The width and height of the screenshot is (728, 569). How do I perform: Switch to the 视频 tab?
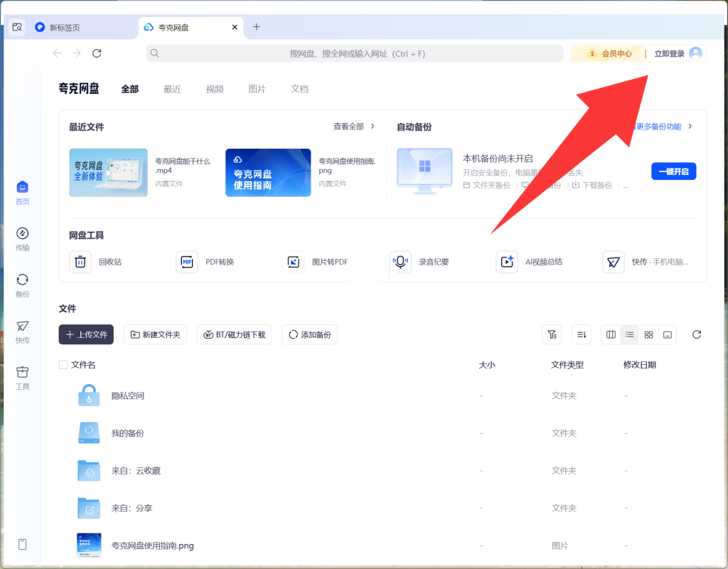tap(215, 89)
